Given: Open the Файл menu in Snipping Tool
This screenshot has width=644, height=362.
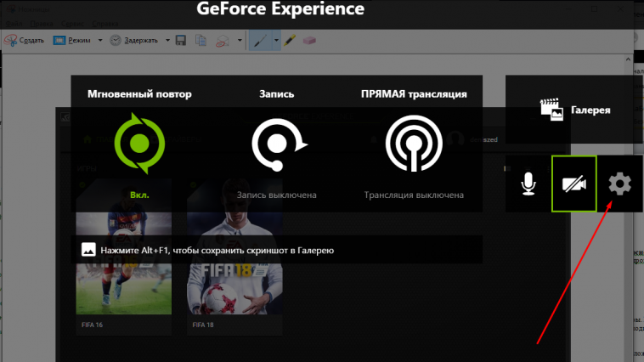Looking at the screenshot, I should coord(14,24).
